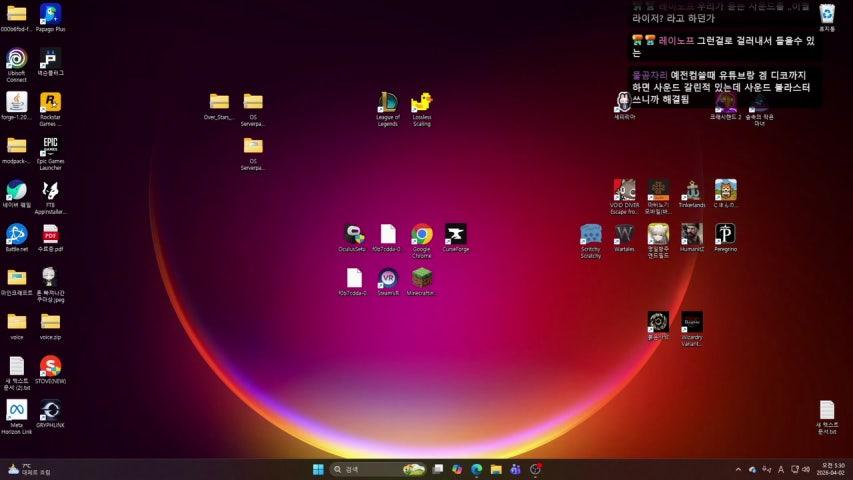Open the Papago Plus desktop shortcut
Viewport: 853px width, 480px height.
(x=50, y=14)
